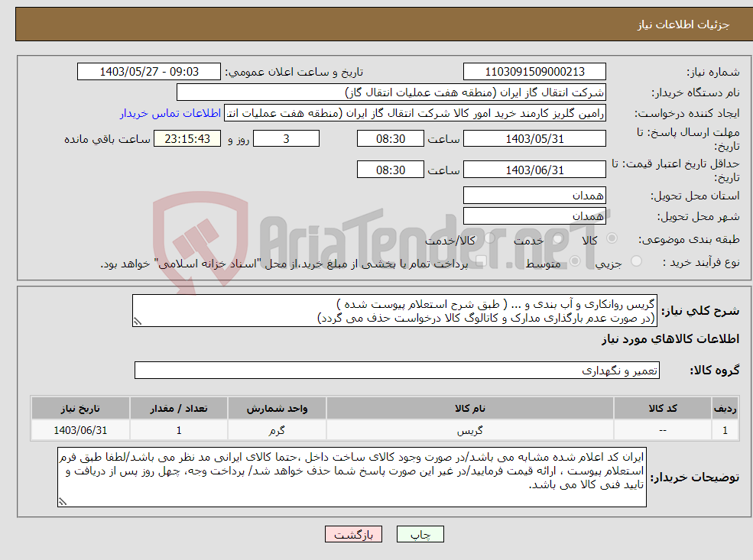Image resolution: width=753 pixels, height=560 pixels.
Task: Click the resize handle of description textarea
Action: (138, 322)
